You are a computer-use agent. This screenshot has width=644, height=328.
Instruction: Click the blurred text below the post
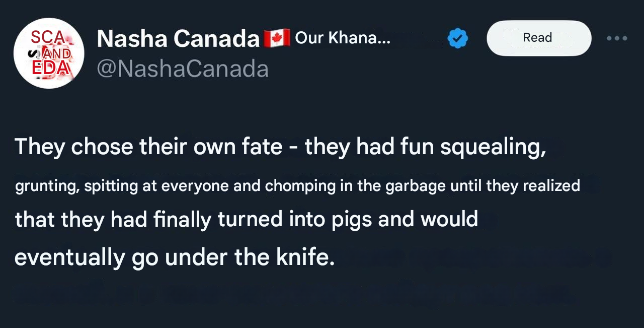292,294
